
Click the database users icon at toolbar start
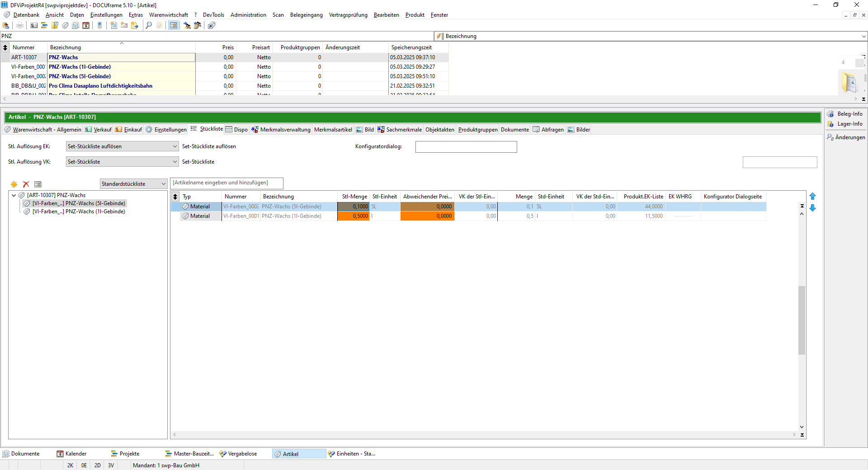point(6,25)
